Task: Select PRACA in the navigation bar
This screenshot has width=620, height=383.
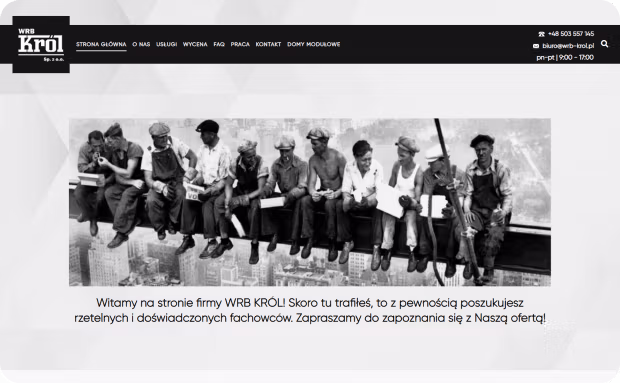Action: (240, 44)
